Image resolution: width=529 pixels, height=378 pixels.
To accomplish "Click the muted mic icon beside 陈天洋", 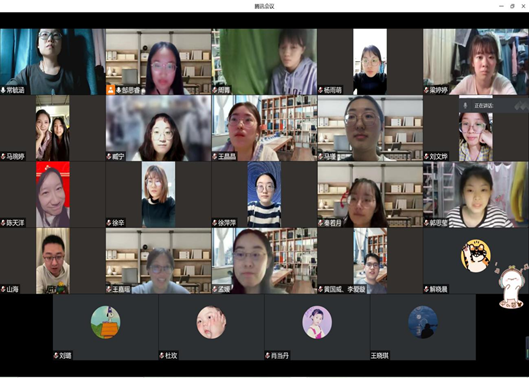I will pyautogui.click(x=3, y=223).
